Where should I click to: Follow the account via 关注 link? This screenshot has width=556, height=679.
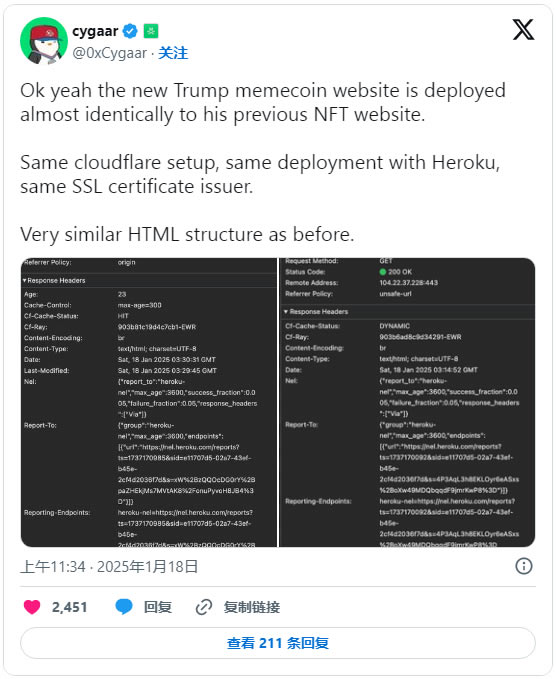tap(173, 53)
